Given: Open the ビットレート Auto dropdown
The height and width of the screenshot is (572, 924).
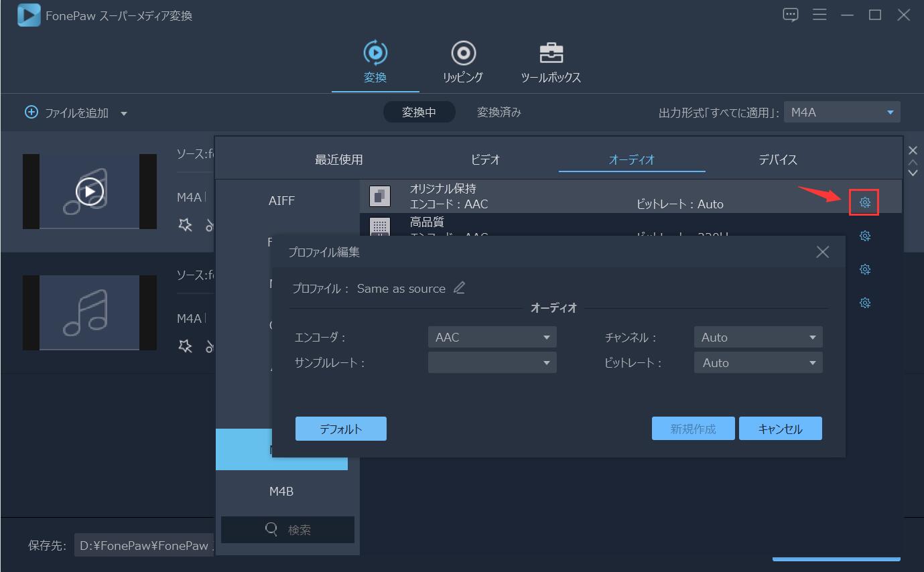Looking at the screenshot, I should [758, 363].
